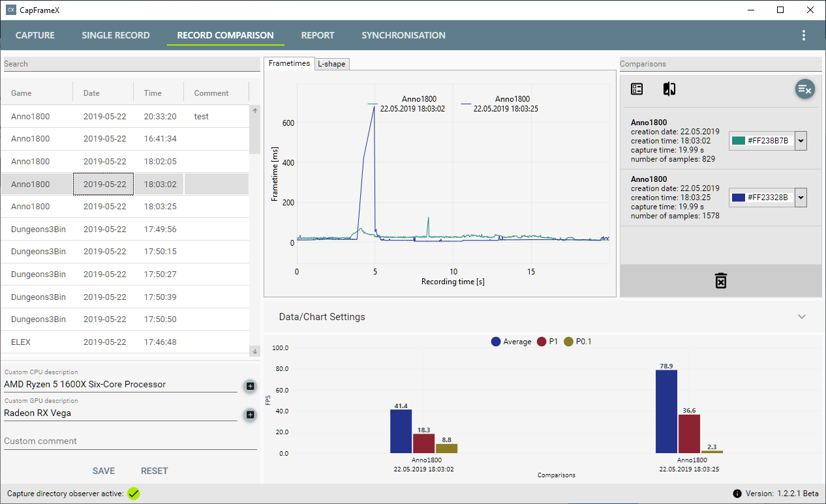
Task: Click the RESET button
Action: [x=155, y=471]
